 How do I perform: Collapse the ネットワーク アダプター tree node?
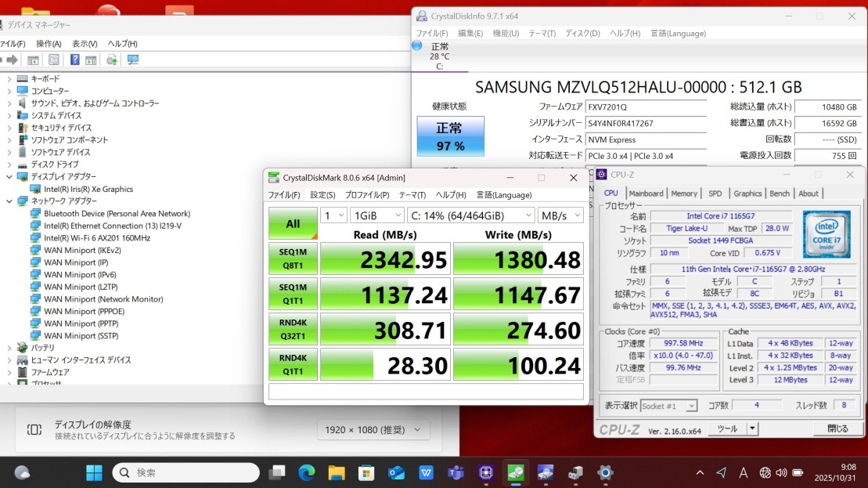(x=9, y=201)
